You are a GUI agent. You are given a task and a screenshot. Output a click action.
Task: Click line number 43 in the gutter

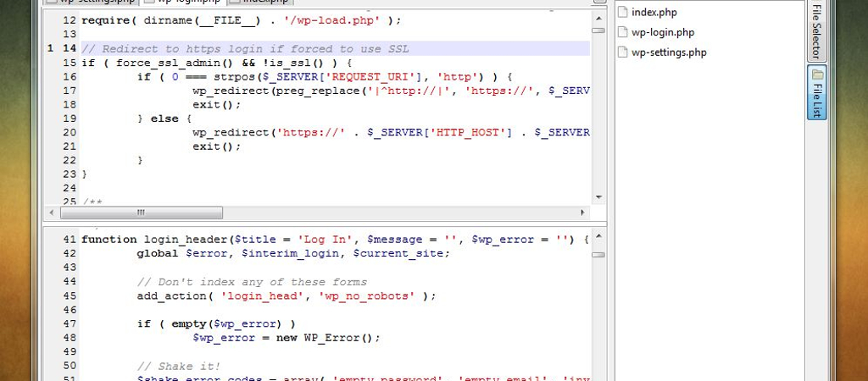69,267
